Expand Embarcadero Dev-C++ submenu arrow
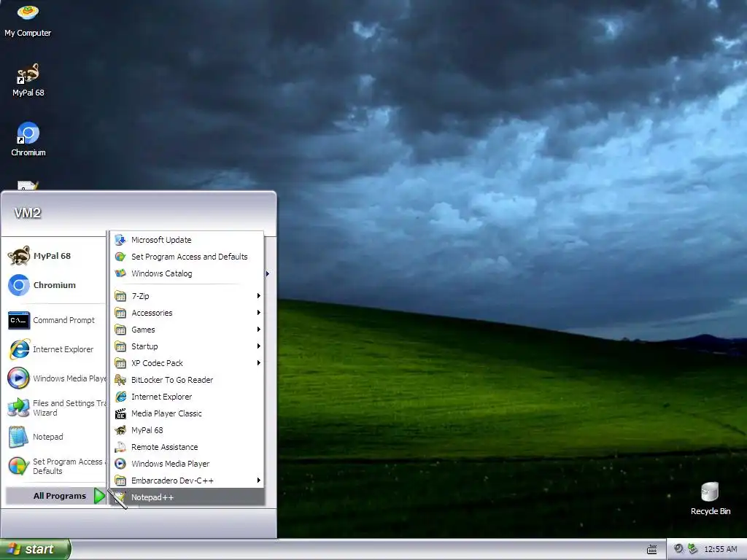Image resolution: width=747 pixels, height=560 pixels. (259, 480)
